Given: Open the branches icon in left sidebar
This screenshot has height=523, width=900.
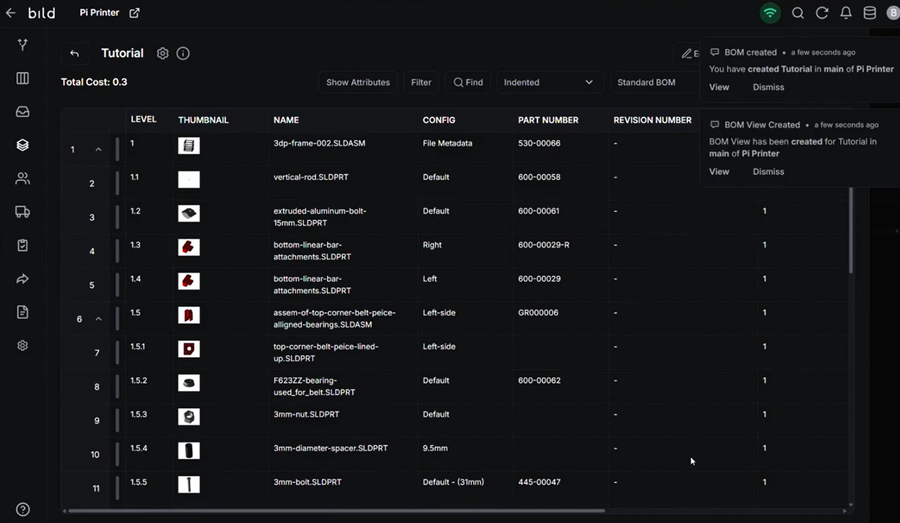Looking at the screenshot, I should tap(22, 45).
